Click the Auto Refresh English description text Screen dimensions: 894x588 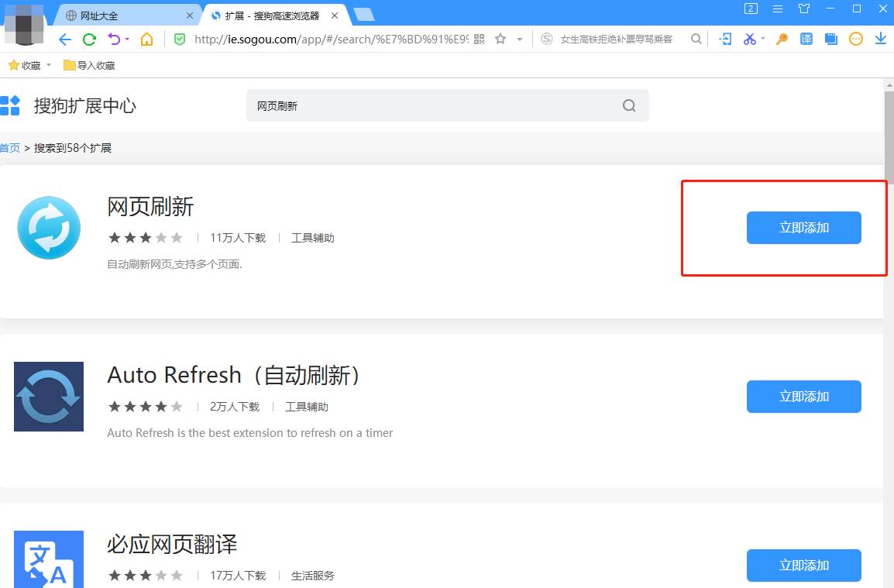(249, 433)
